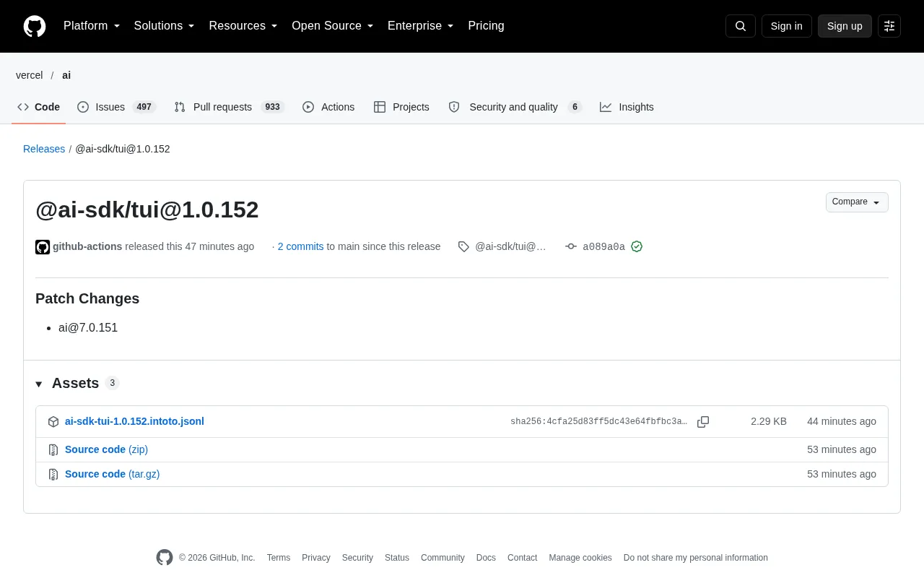Open the github-actions author link
This screenshot has width=924, height=578.
coord(87,246)
